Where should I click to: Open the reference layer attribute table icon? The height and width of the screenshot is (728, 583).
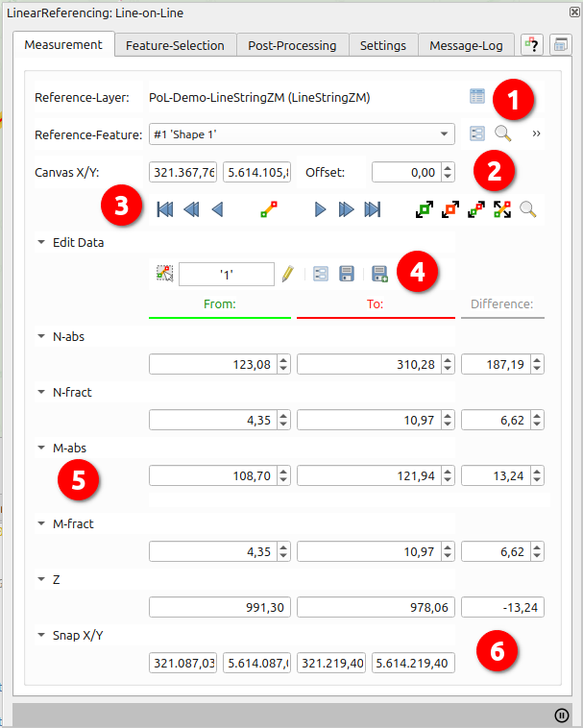(477, 96)
